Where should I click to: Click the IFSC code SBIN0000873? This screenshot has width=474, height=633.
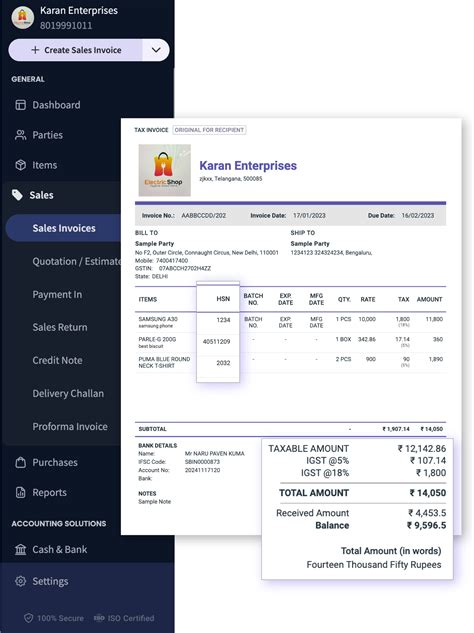(202, 462)
